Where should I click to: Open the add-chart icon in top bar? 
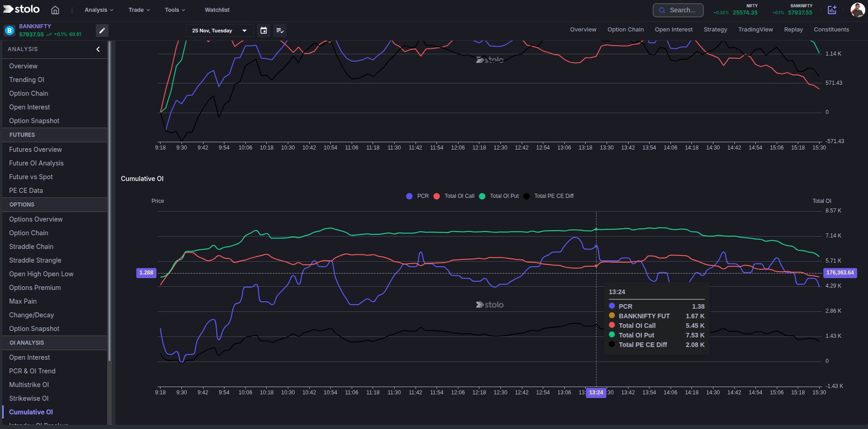coord(832,10)
